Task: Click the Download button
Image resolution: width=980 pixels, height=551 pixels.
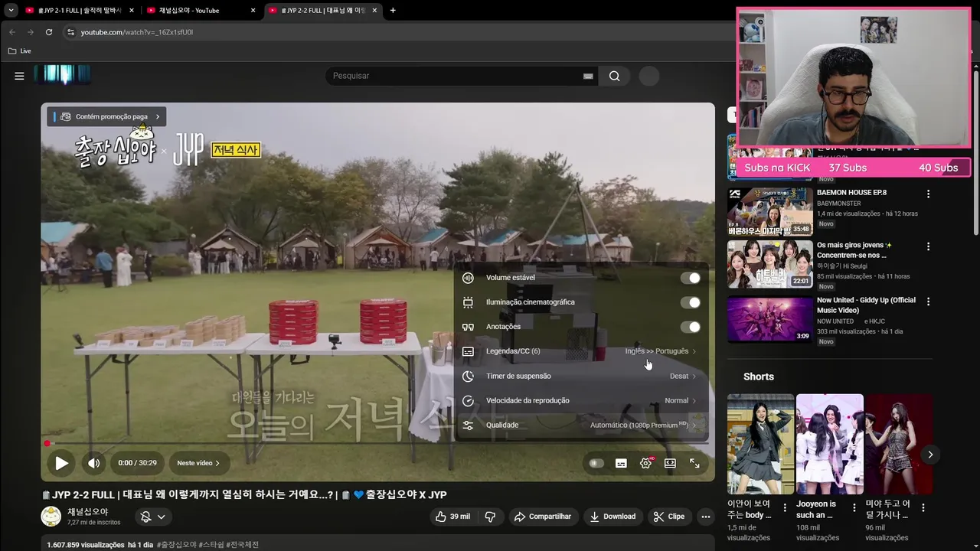Action: click(x=612, y=517)
